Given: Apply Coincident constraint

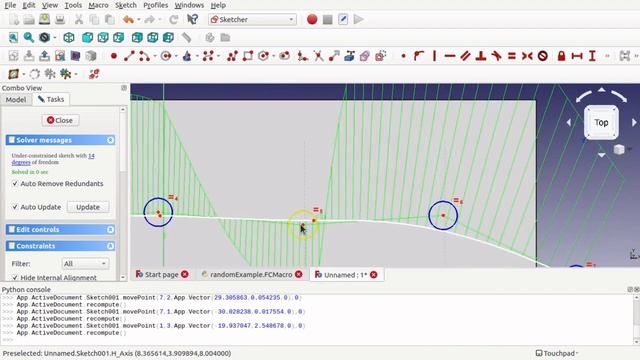Looking at the screenshot, I should point(403,56).
